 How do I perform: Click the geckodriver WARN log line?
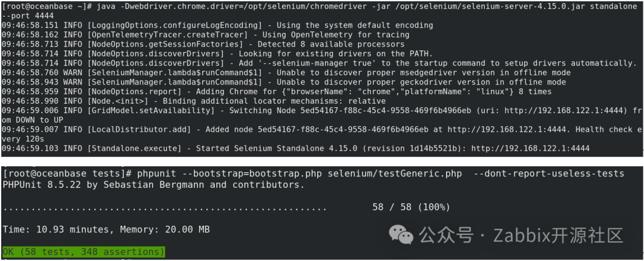click(284, 82)
